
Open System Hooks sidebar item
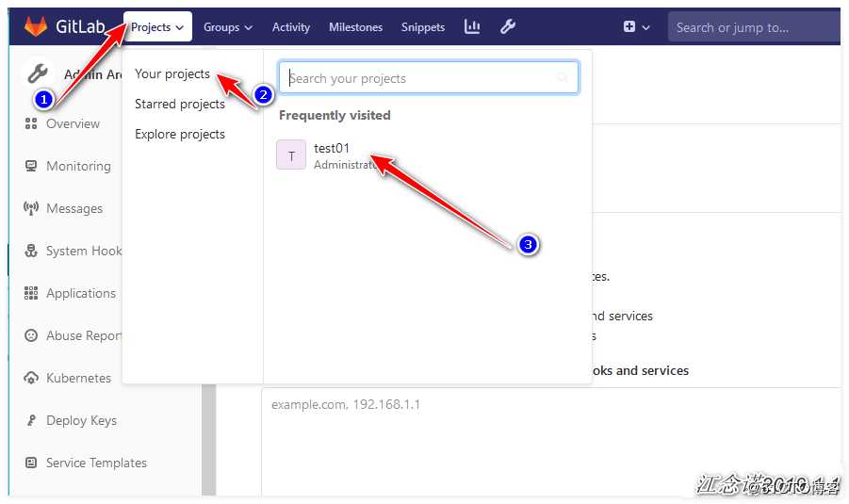84,252
